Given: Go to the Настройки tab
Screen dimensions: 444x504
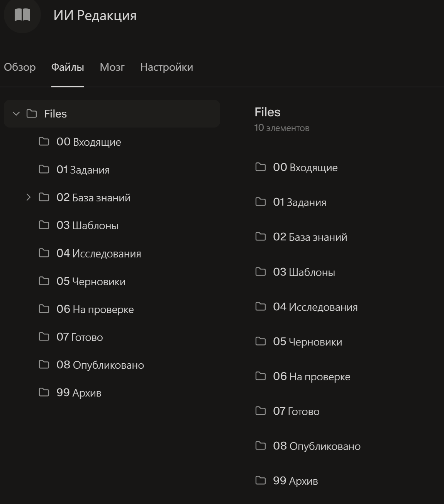Looking at the screenshot, I should 166,67.
